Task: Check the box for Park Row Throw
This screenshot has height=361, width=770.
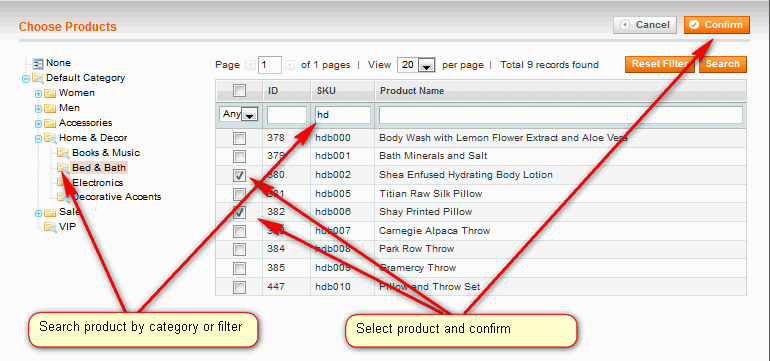Action: click(x=239, y=250)
